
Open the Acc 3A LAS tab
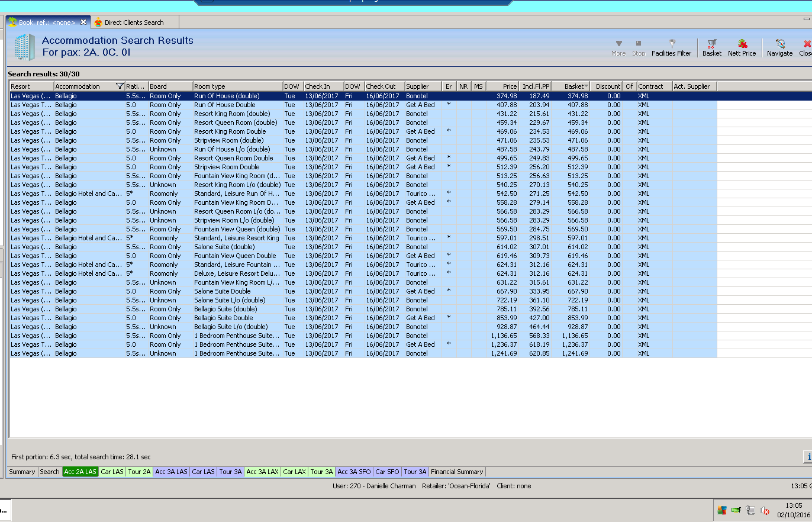171,472
